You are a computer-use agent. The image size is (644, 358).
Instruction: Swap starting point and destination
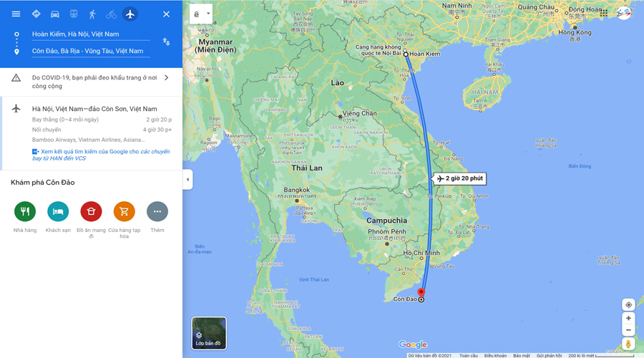click(166, 42)
